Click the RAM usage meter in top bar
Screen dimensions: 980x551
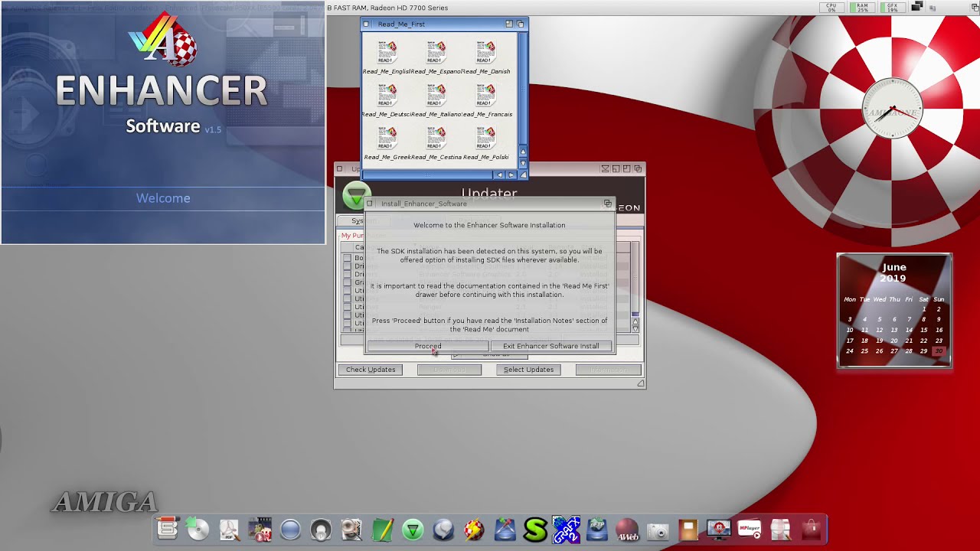tap(861, 8)
